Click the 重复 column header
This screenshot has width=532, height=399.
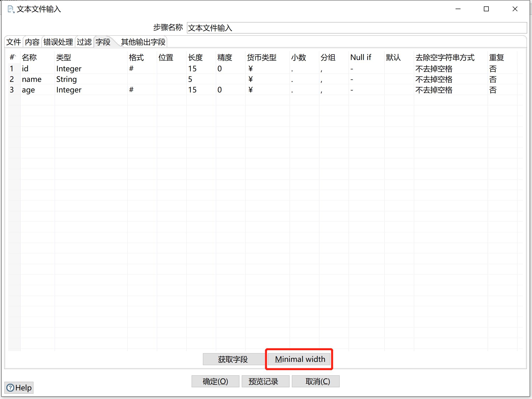click(x=503, y=57)
